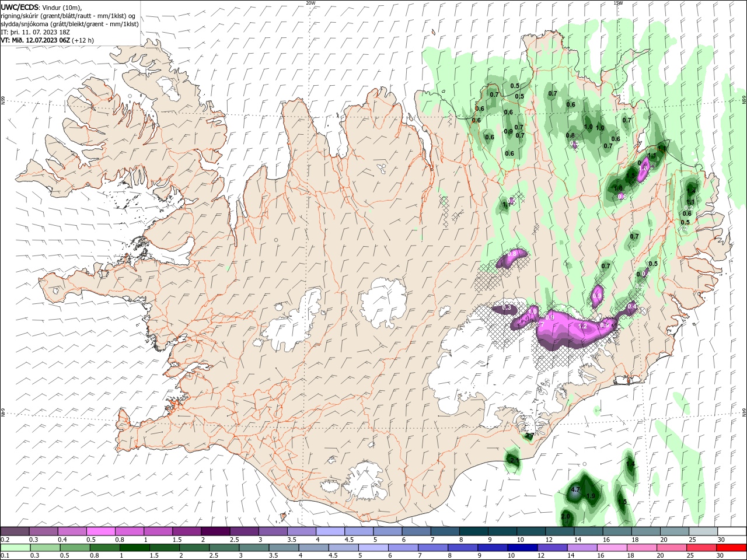Pick the light lavender 4 swatch in upper legend row
The height and width of the screenshot is (560, 747).
click(x=330, y=531)
